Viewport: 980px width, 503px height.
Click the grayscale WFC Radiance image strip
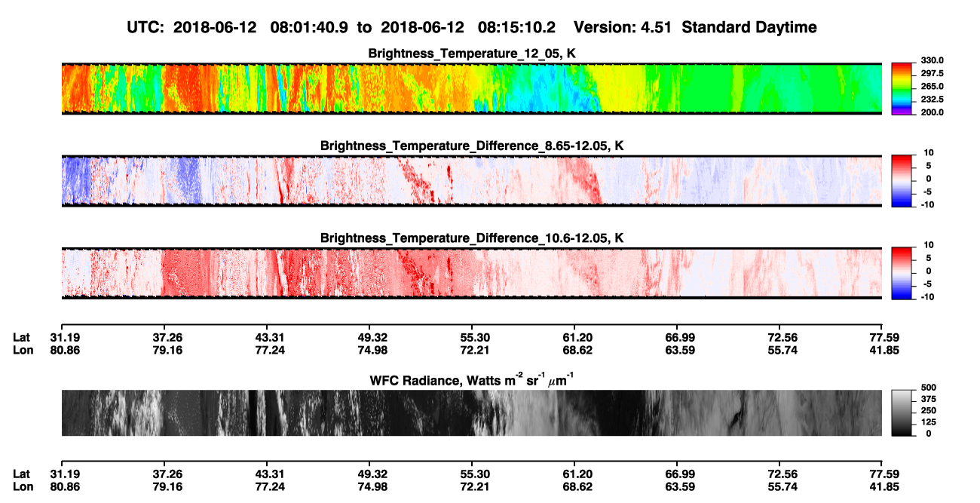[472, 413]
